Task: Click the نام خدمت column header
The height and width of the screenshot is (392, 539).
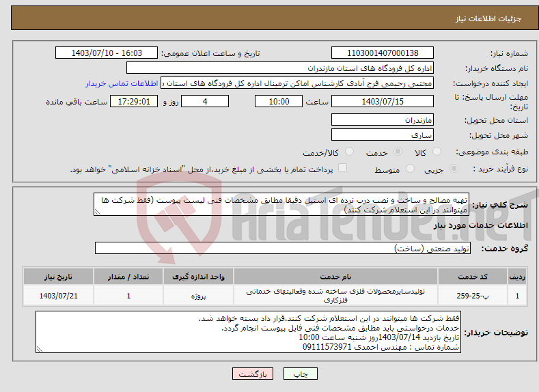Action: [335, 277]
